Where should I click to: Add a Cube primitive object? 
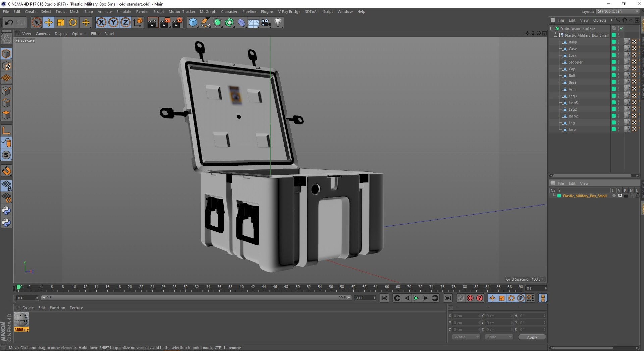tap(193, 22)
